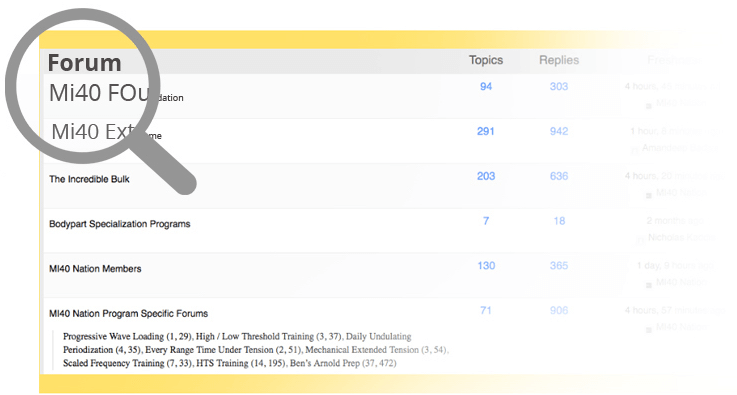Click topic count 130
The width and height of the screenshot is (737, 395).
pyautogui.click(x=486, y=265)
